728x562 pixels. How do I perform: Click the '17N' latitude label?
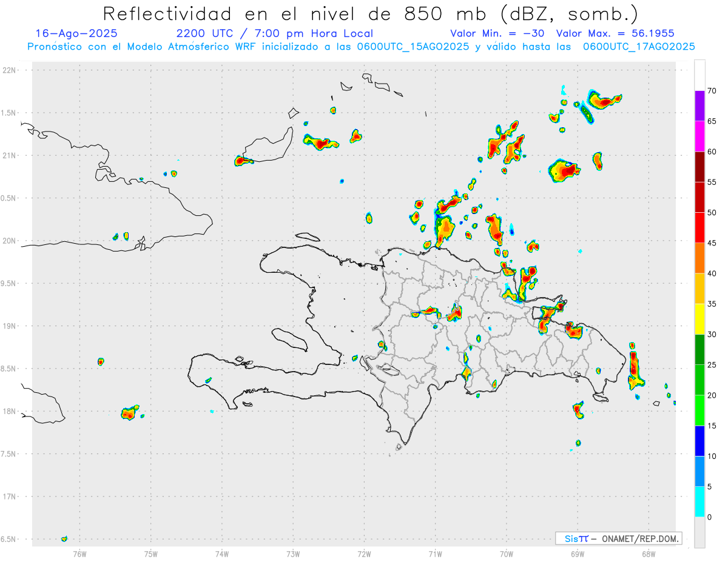point(10,497)
